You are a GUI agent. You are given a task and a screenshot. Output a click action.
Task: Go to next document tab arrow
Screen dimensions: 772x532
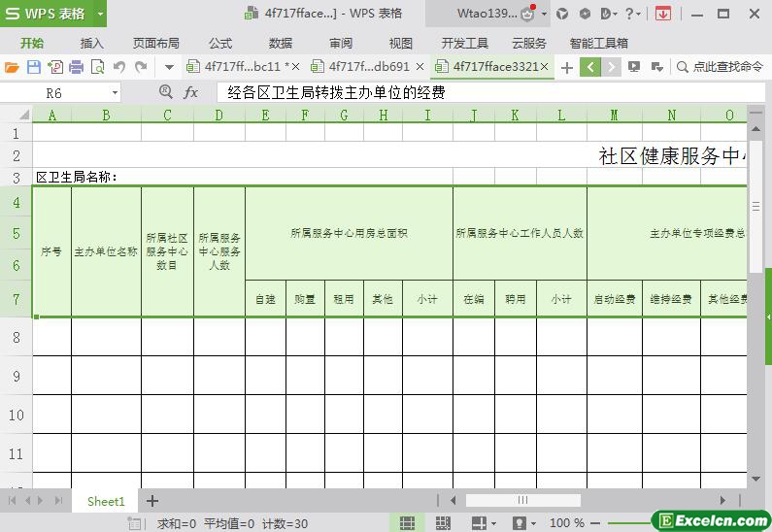pyautogui.click(x=611, y=67)
